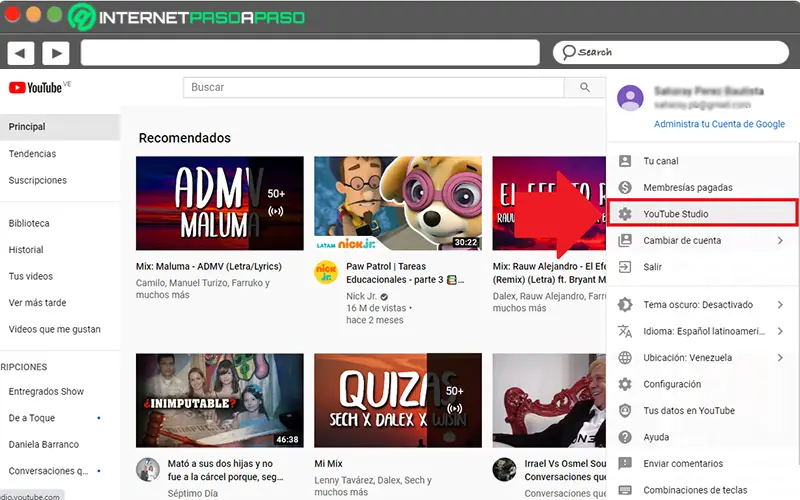Open Daniela Barranco subscription
Image resolution: width=800 pixels, height=500 pixels.
(x=60, y=444)
